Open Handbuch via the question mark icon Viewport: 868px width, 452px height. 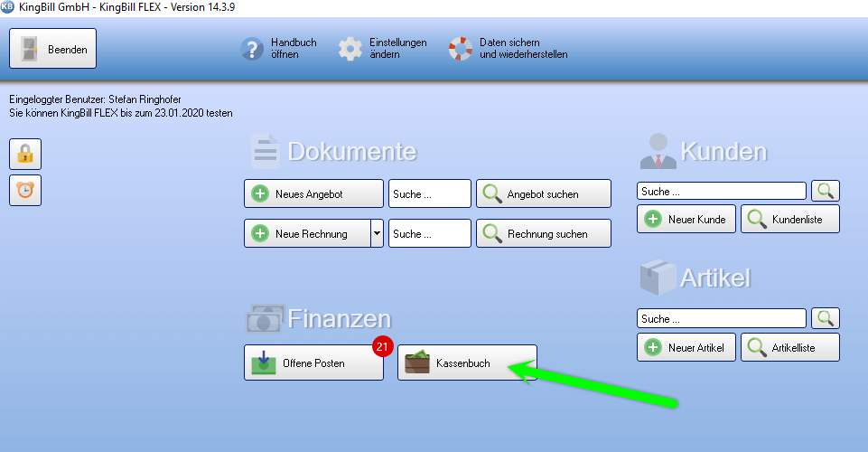click(x=252, y=49)
